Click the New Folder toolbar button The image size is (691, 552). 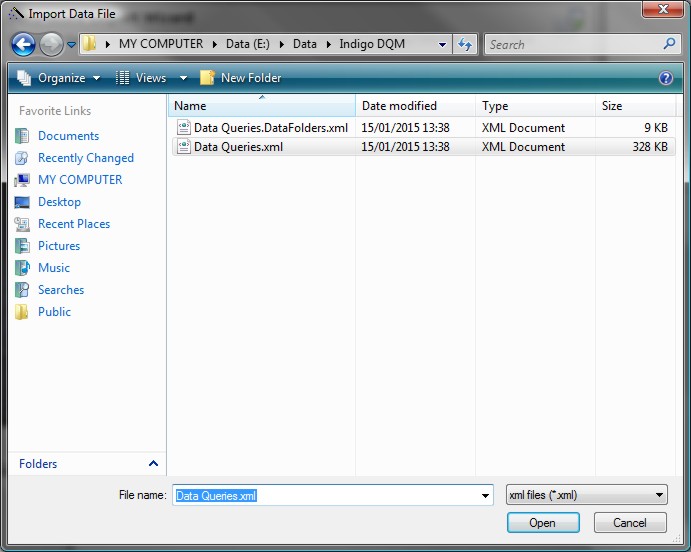240,78
